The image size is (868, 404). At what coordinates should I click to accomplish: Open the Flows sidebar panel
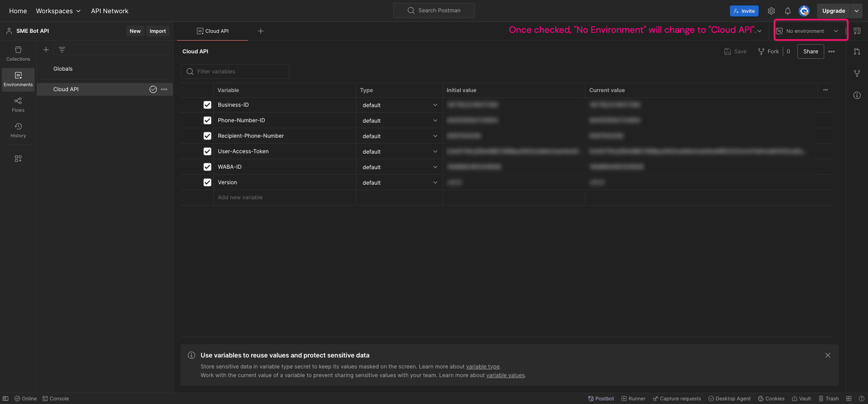click(x=18, y=105)
